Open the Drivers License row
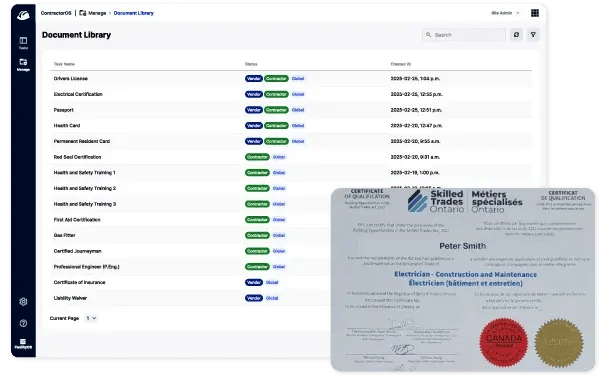The height and width of the screenshot is (376, 601). [x=291, y=79]
